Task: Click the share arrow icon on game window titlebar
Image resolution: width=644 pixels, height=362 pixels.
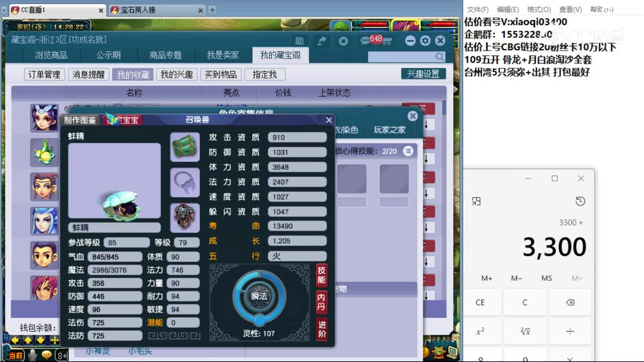Action: [322, 41]
